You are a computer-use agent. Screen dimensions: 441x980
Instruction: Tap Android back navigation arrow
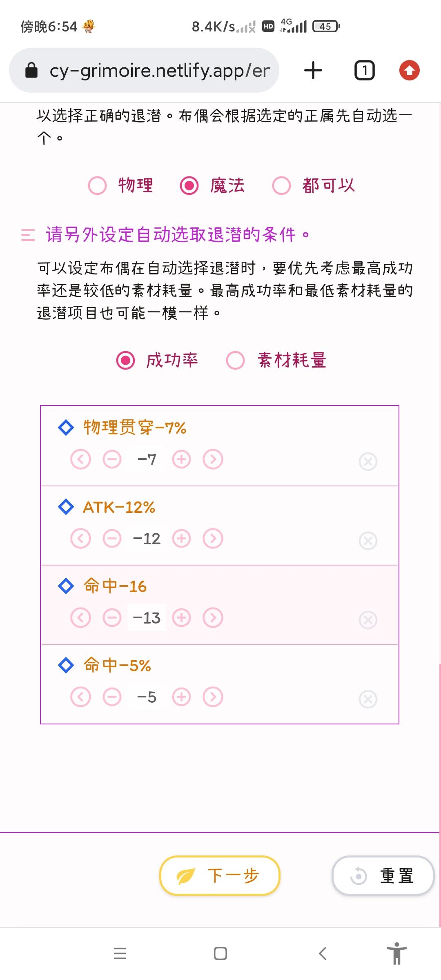(323, 953)
